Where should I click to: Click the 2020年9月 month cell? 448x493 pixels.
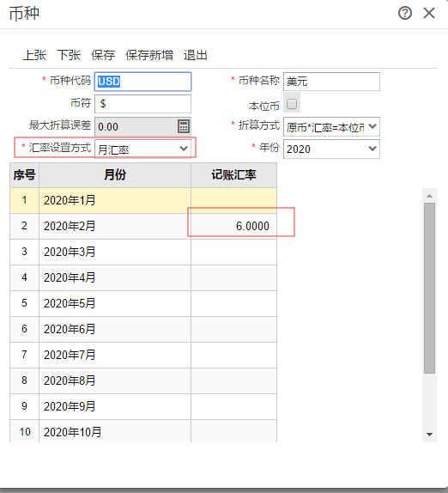115,407
